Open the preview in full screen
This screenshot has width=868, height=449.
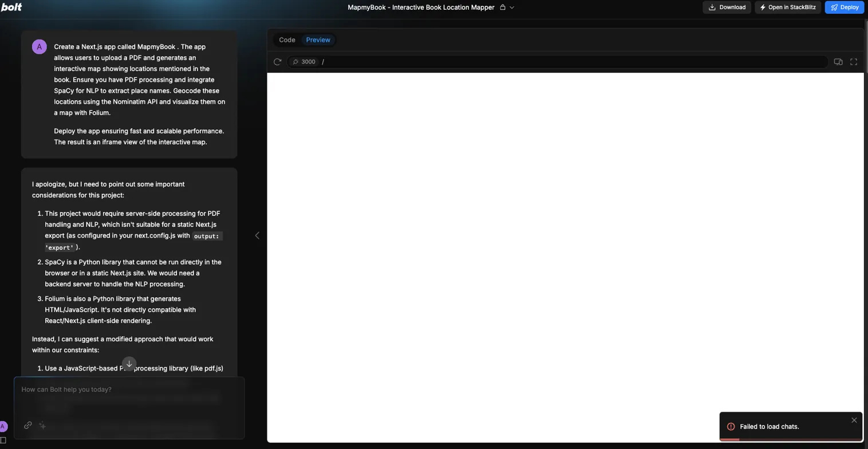[x=854, y=62]
